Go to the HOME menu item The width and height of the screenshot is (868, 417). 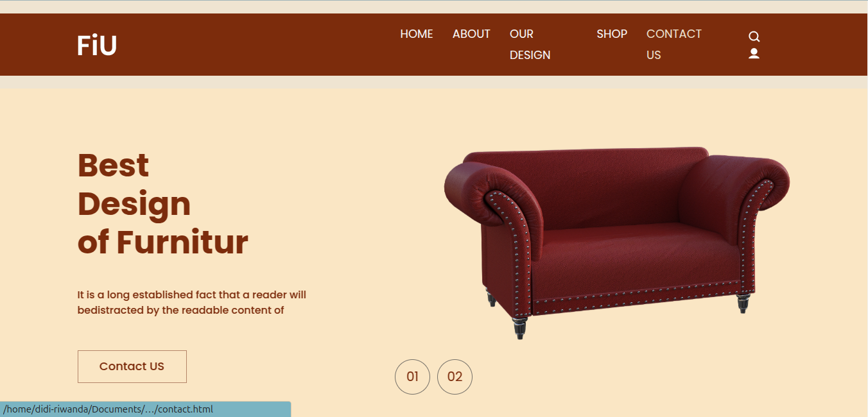(x=417, y=34)
